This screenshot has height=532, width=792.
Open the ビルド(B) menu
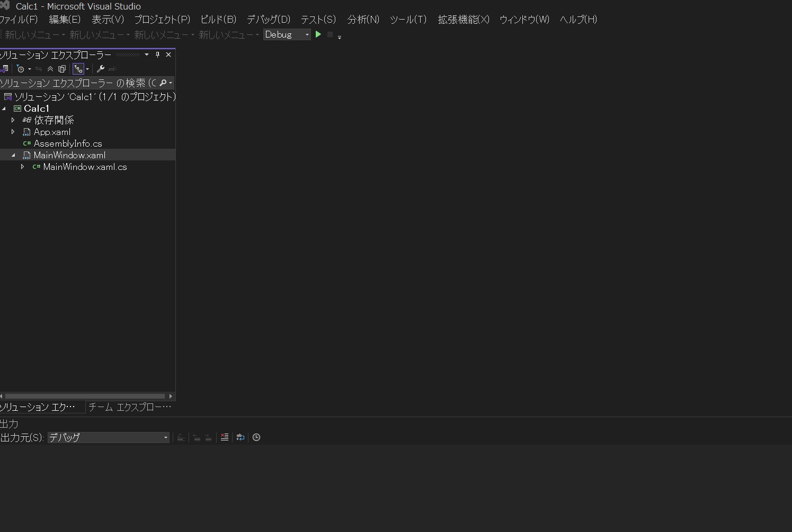point(218,20)
